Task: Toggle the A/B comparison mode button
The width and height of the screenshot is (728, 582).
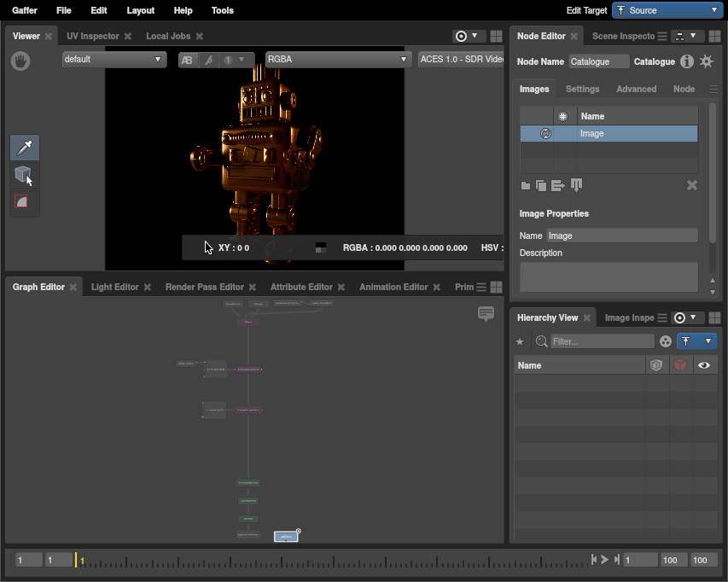Action: tap(187, 60)
